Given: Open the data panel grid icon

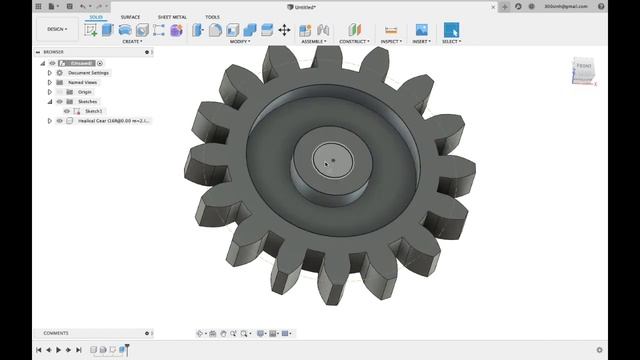Looking at the screenshot, I should (38, 7).
